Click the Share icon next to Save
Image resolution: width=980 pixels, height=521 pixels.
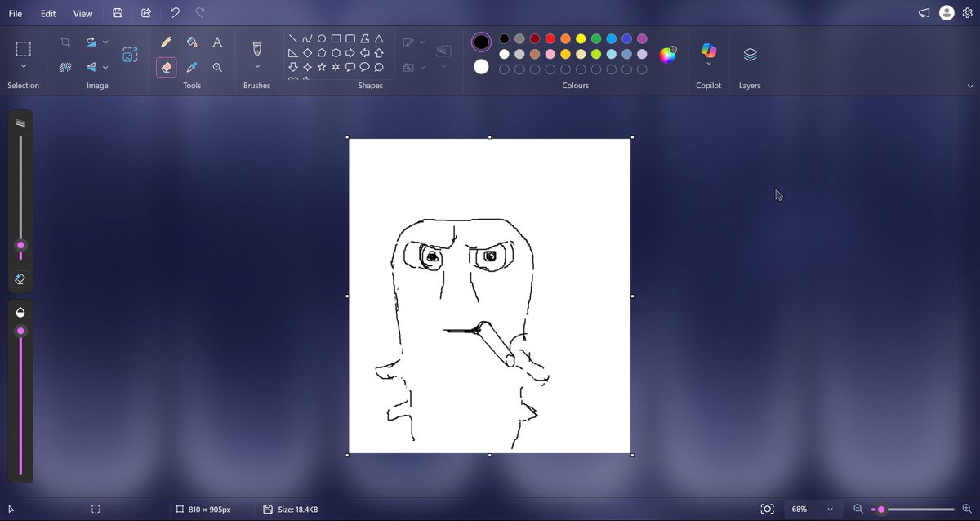coord(146,13)
